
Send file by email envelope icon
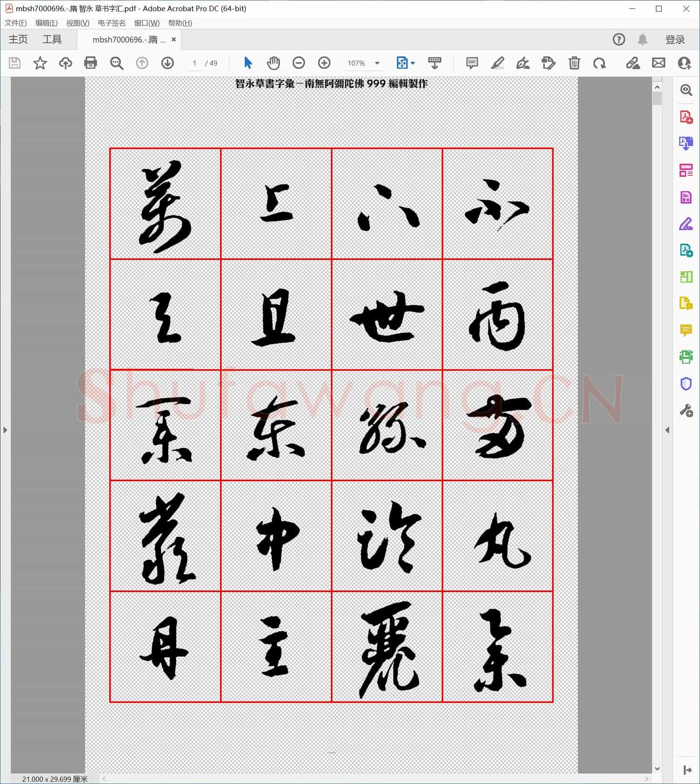click(658, 63)
